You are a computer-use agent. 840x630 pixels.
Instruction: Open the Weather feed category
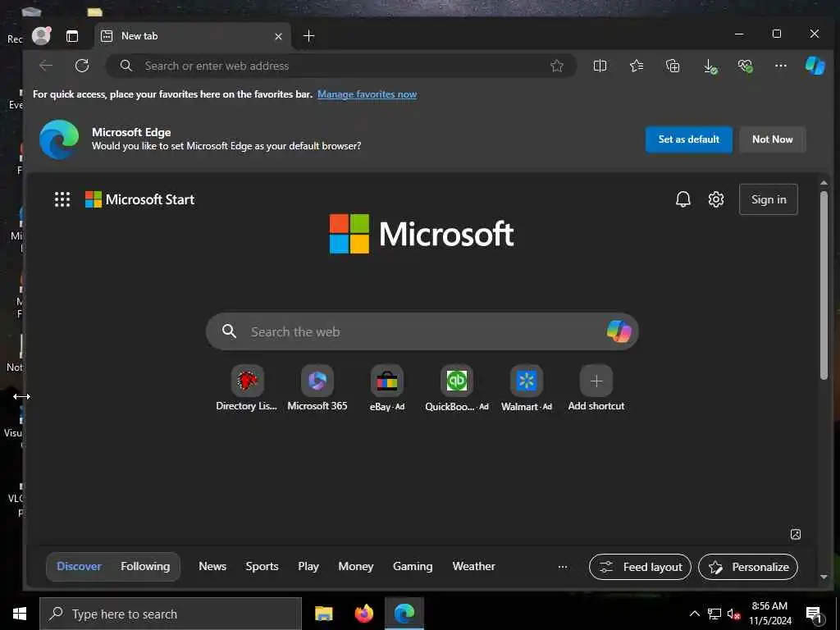pos(473,566)
